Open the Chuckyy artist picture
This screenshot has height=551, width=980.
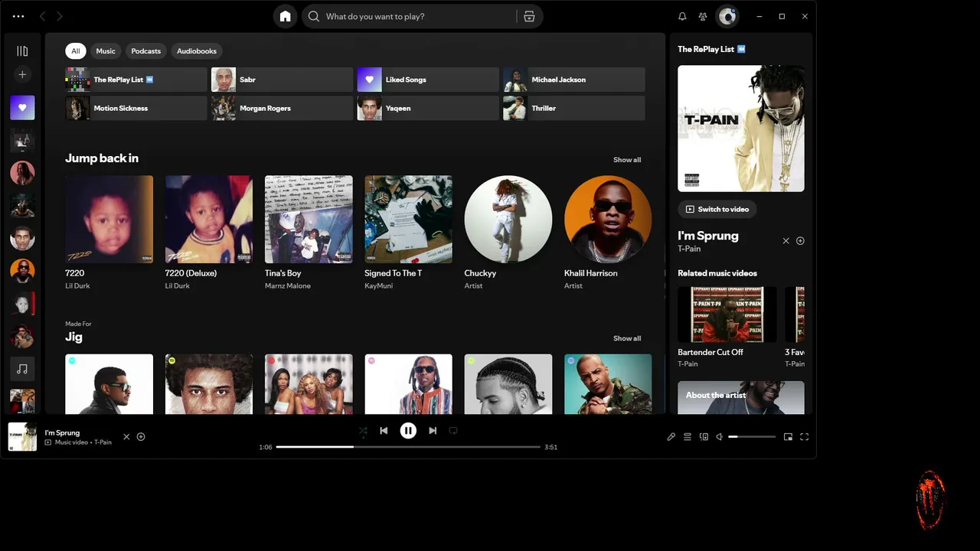pyautogui.click(x=508, y=220)
